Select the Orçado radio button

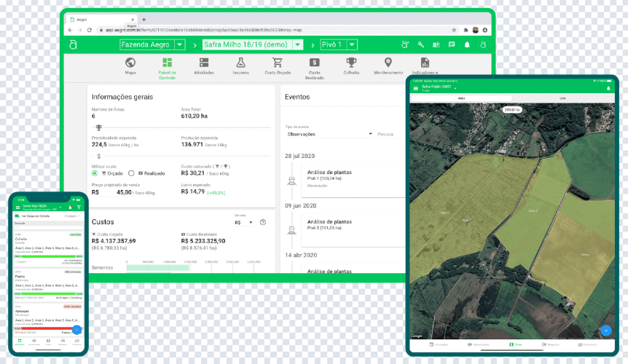tap(95, 173)
